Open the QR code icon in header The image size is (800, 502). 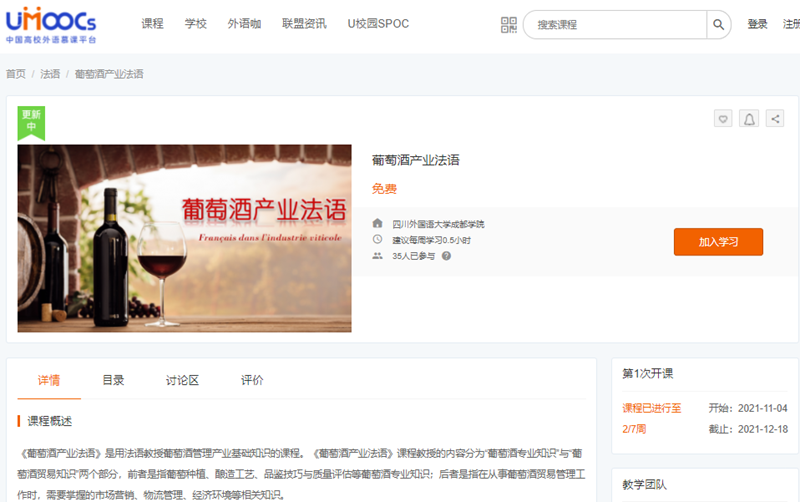point(508,25)
